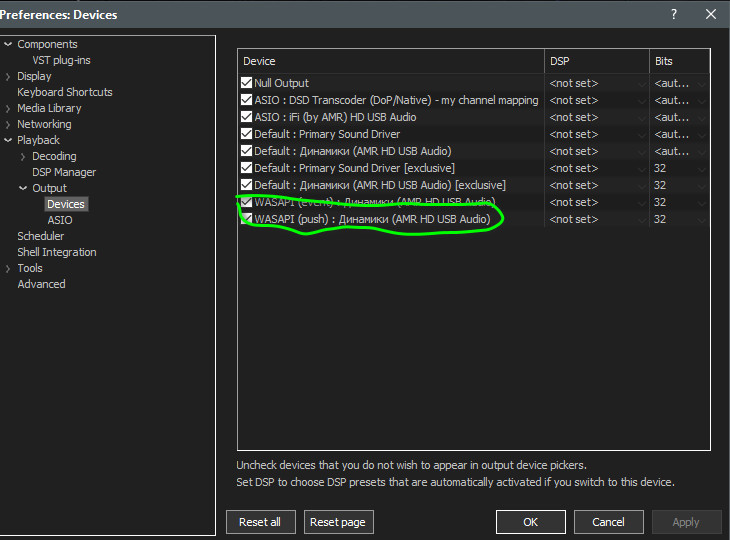Toggle Default : Динамики non-exclusive checkbox

tap(246, 151)
